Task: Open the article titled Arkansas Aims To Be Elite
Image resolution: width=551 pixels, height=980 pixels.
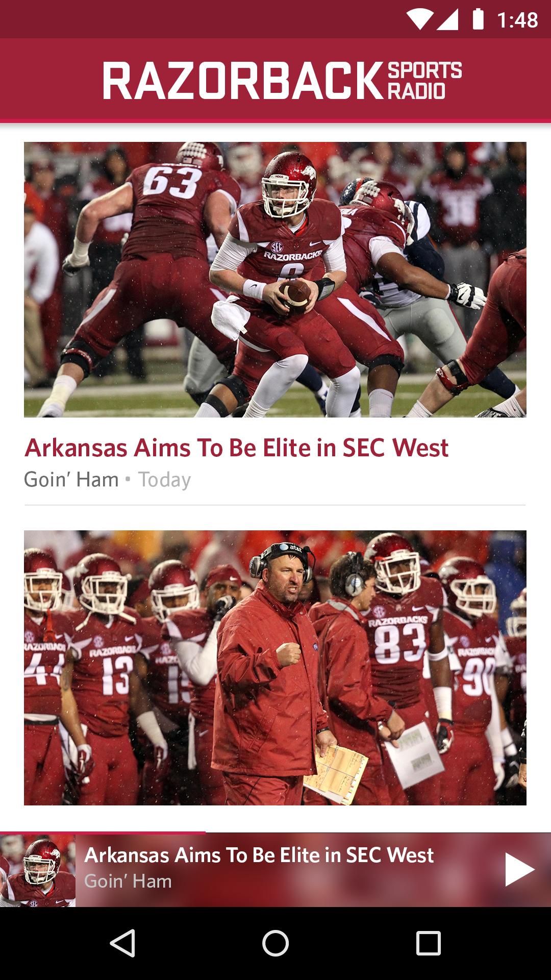Action: point(238,449)
